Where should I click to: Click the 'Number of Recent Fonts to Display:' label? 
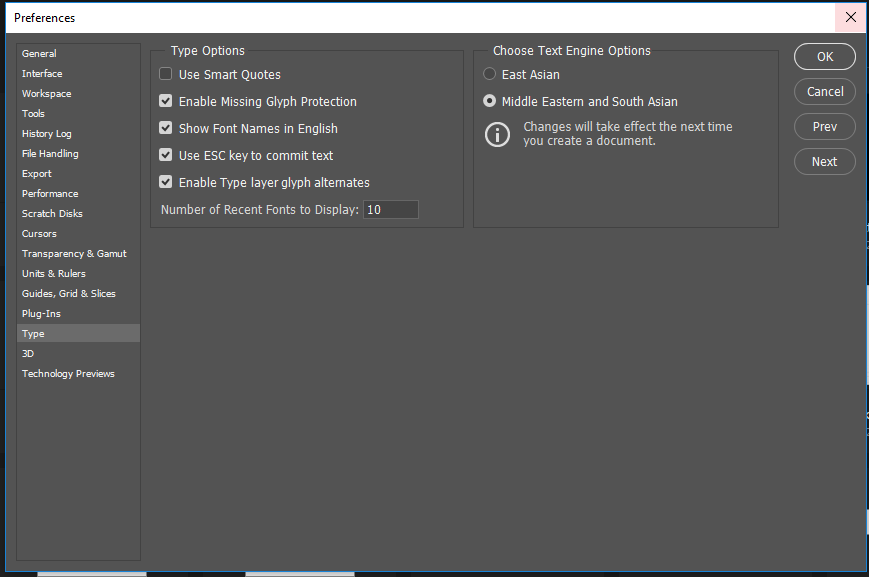coord(259,210)
